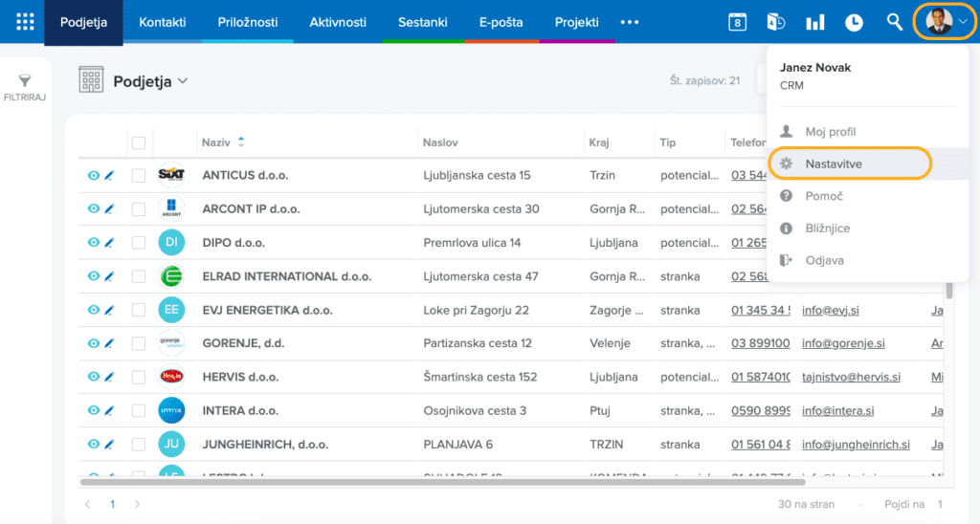Open the user avatar dropdown menu
This screenshot has height=524, width=980.
click(945, 22)
